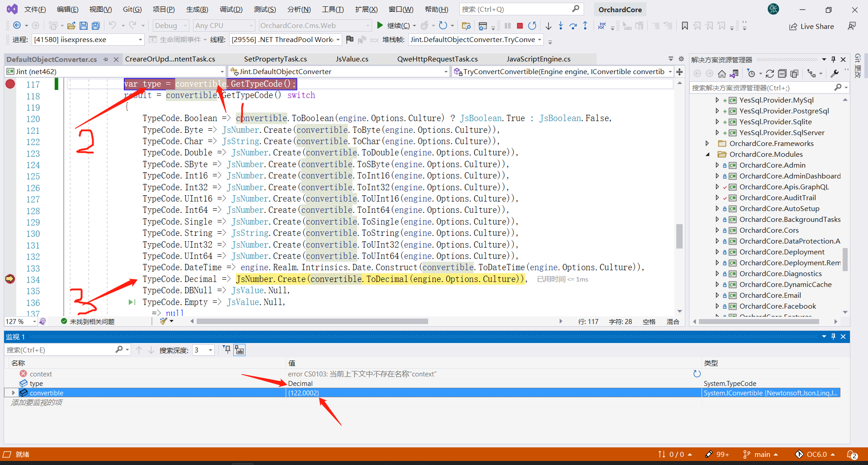The height and width of the screenshot is (465, 868).
Task: Toggle the breakpoint on line 117
Action: (10, 84)
